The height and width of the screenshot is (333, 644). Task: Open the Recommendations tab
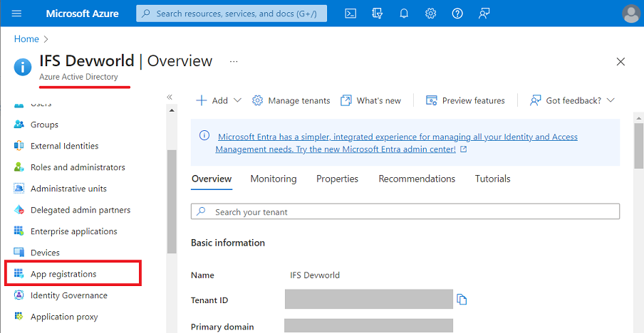pyautogui.click(x=417, y=179)
